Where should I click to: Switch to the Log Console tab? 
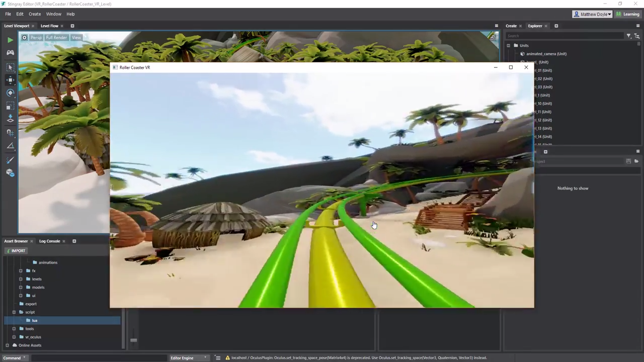coord(49,241)
